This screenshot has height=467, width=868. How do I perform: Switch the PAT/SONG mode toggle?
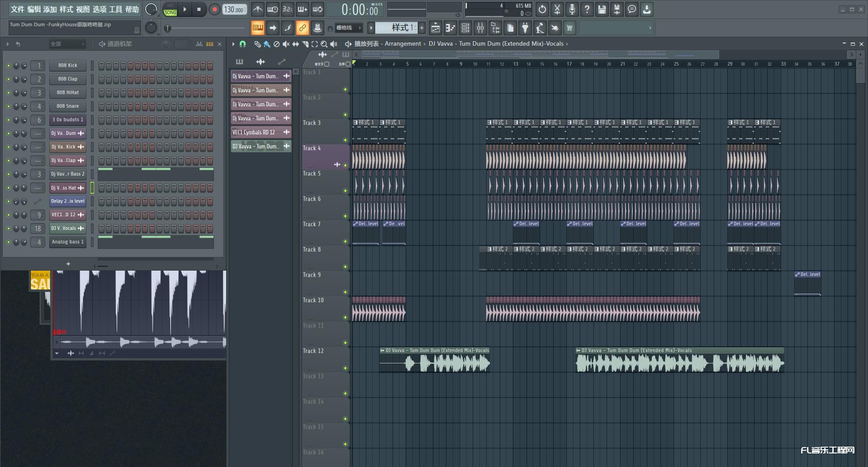[x=171, y=10]
